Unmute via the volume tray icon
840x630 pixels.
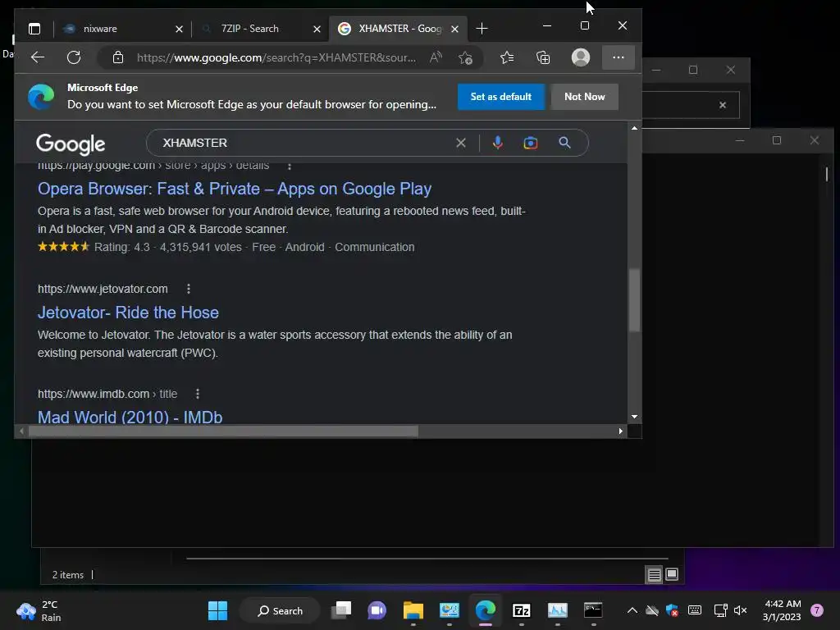[x=741, y=610]
